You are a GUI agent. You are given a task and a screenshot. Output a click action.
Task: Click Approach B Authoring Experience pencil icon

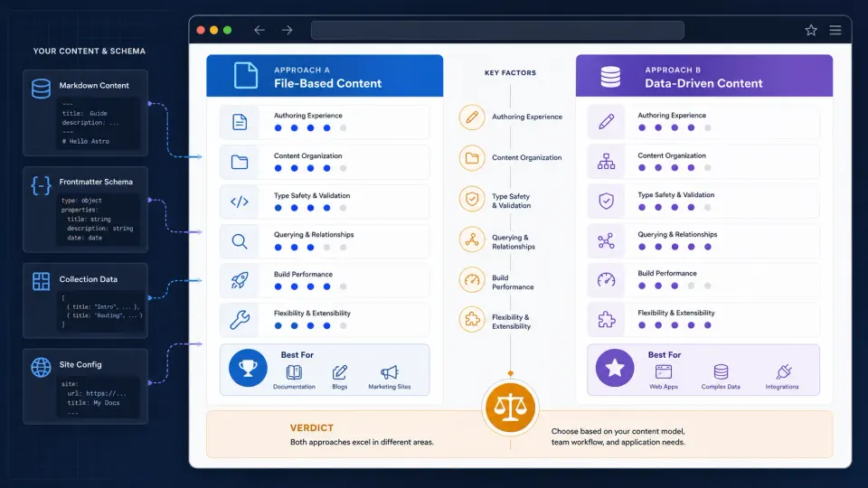(x=606, y=121)
